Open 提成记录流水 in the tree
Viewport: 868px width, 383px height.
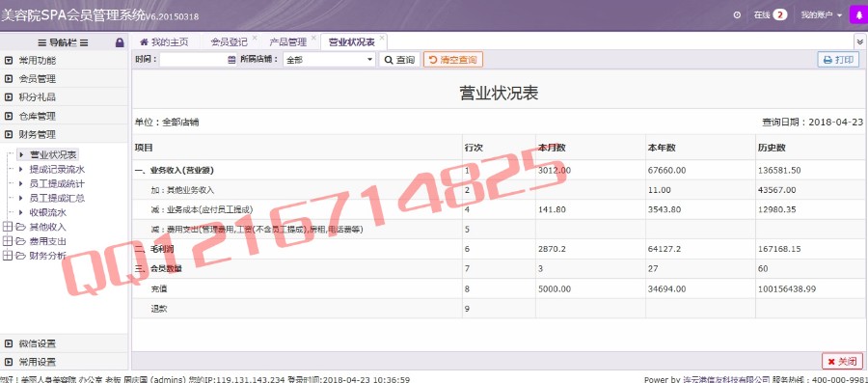point(57,170)
